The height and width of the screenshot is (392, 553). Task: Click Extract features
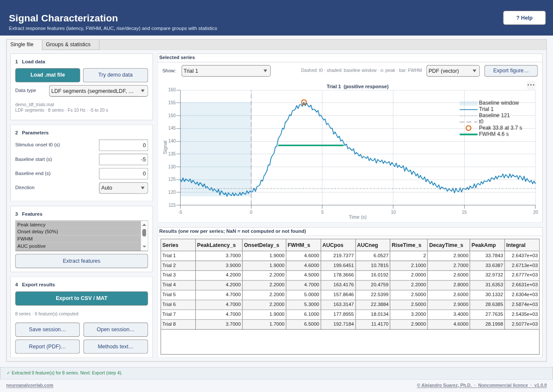coord(81,261)
